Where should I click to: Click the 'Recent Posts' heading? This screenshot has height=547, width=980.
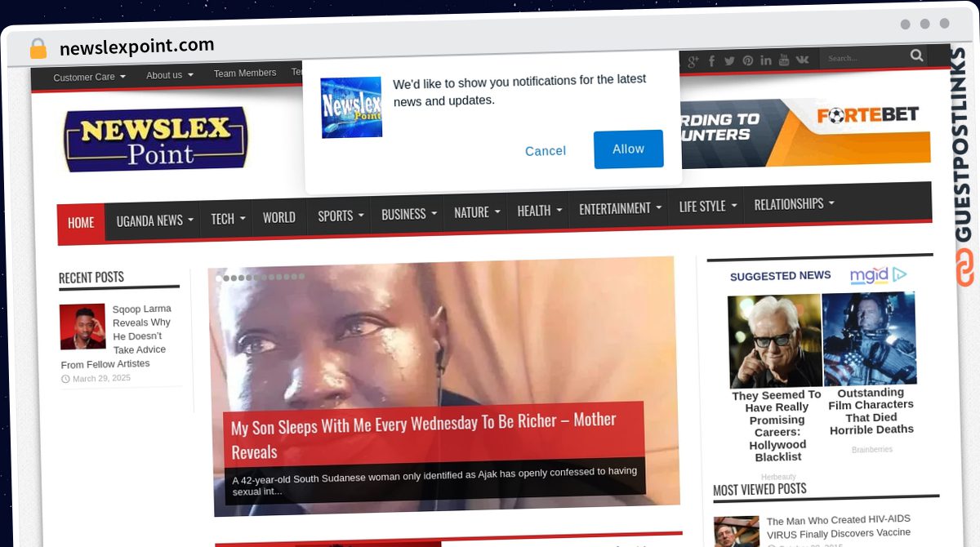[91, 278]
